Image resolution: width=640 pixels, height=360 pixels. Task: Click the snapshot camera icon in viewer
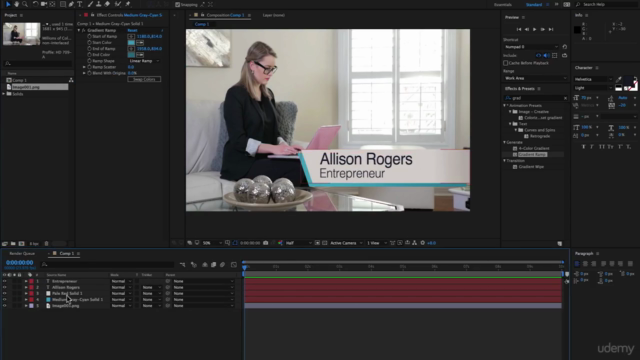[266, 243]
